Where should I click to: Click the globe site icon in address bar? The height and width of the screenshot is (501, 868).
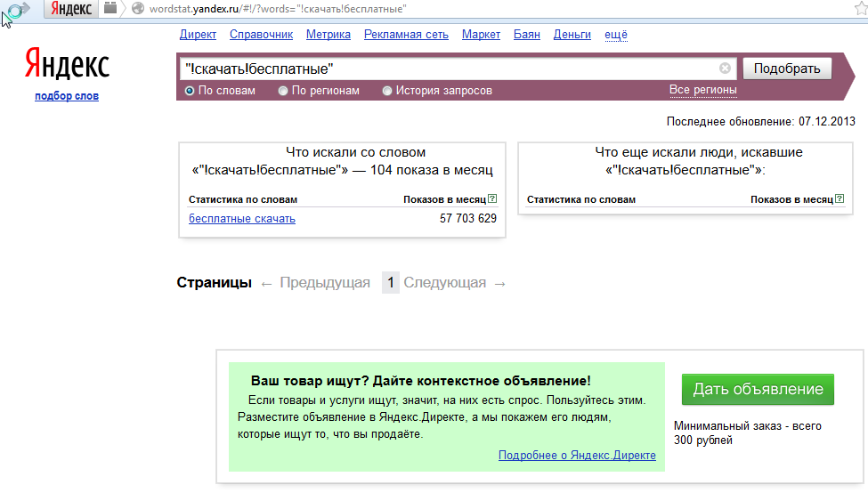tap(138, 8)
